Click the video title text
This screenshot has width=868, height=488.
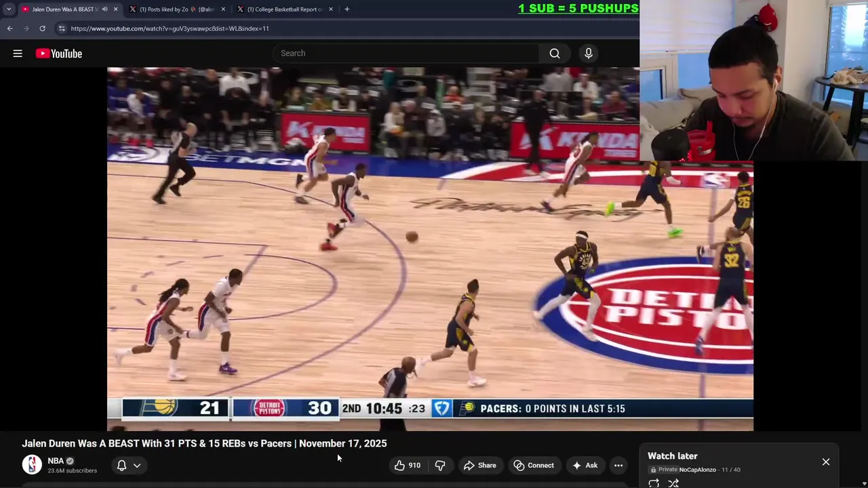click(x=204, y=443)
